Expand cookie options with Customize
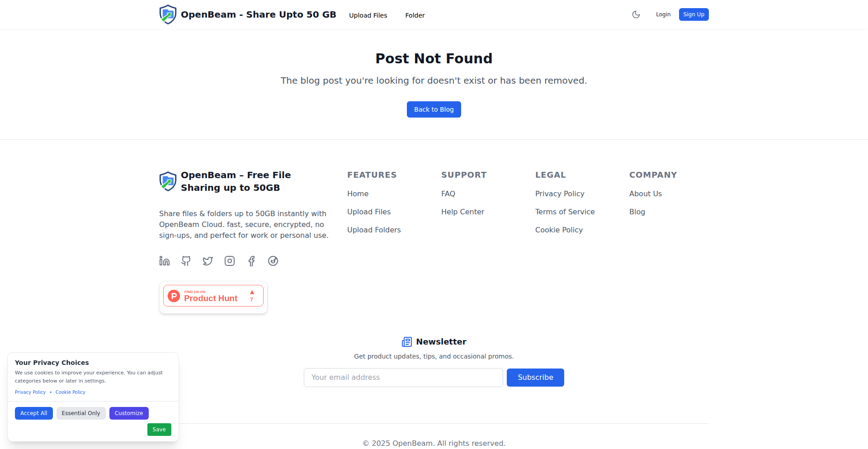Image resolution: width=868 pixels, height=449 pixels. pyautogui.click(x=129, y=413)
